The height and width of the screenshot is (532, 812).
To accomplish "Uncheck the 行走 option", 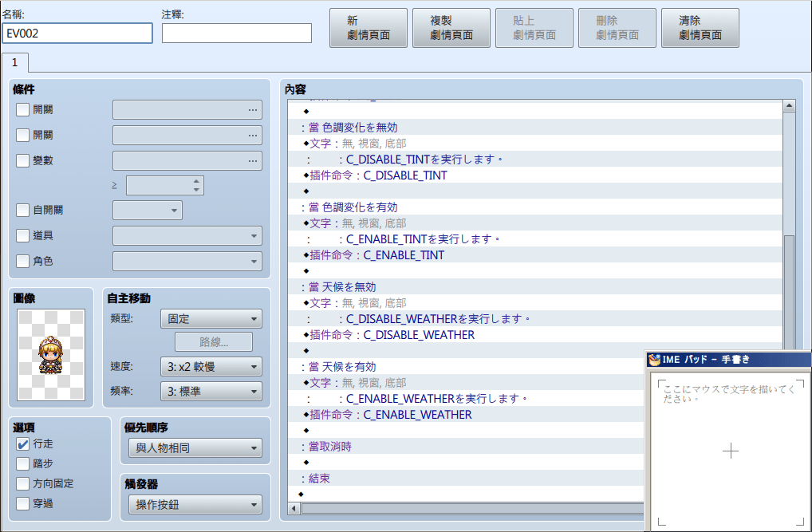I will click(23, 444).
